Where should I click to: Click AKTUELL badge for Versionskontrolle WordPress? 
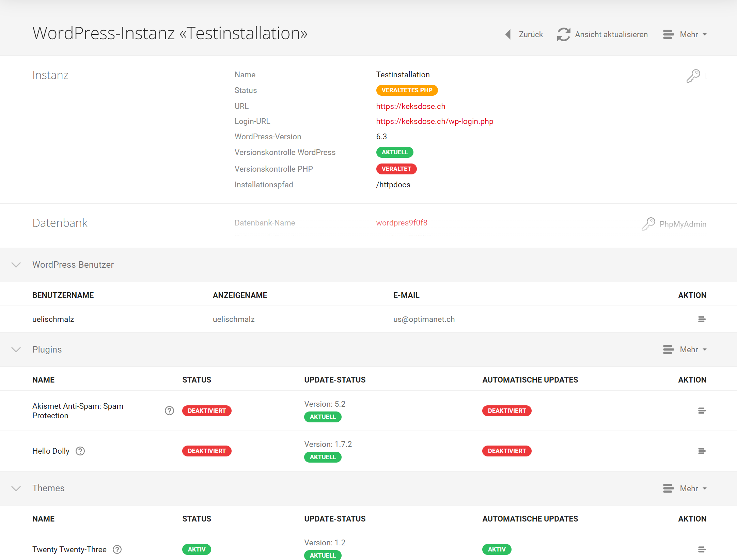[x=394, y=152]
